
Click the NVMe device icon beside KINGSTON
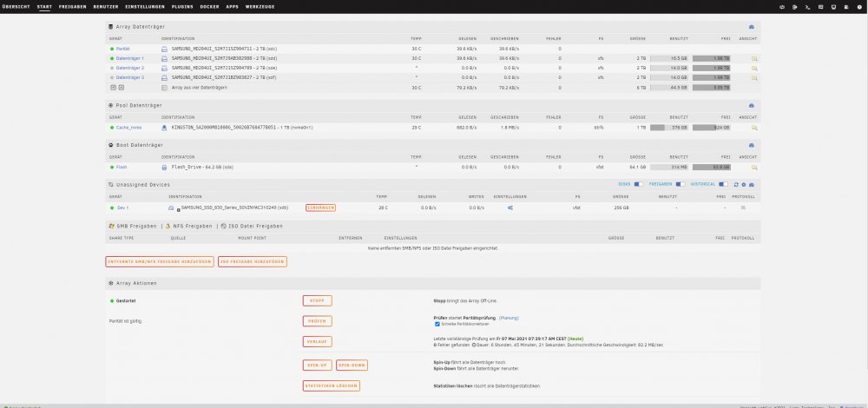pyautogui.click(x=164, y=128)
